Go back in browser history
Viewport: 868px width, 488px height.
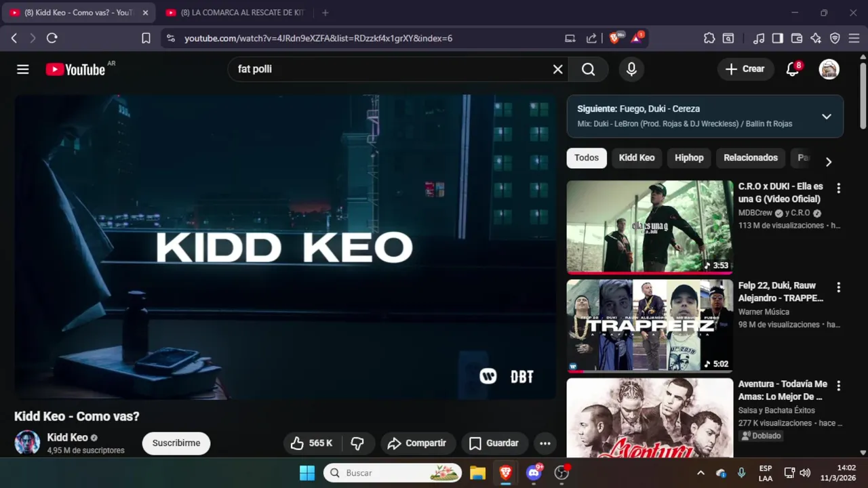click(x=14, y=38)
